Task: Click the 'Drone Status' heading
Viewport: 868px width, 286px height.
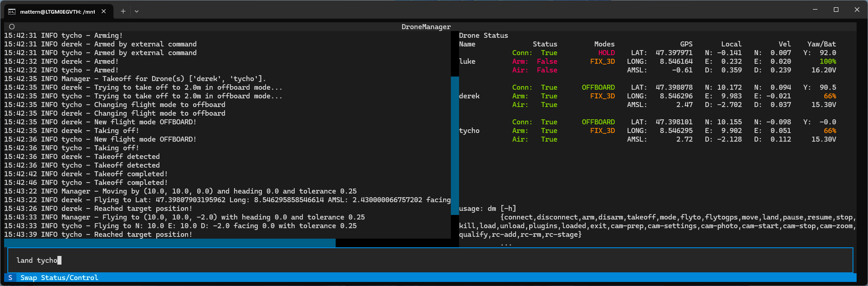Action: 483,36
